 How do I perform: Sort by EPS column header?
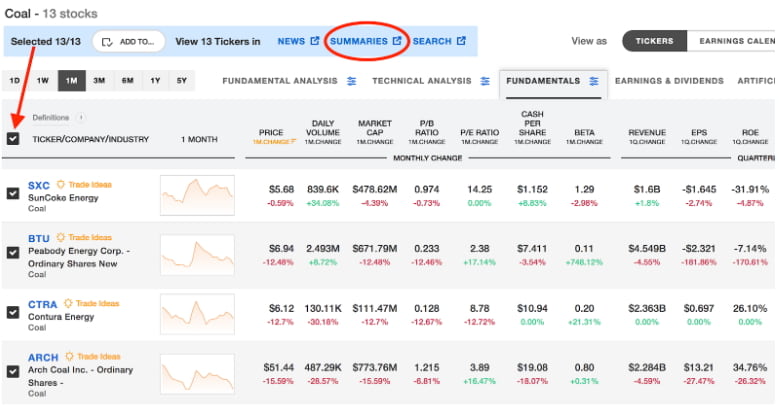pos(699,132)
